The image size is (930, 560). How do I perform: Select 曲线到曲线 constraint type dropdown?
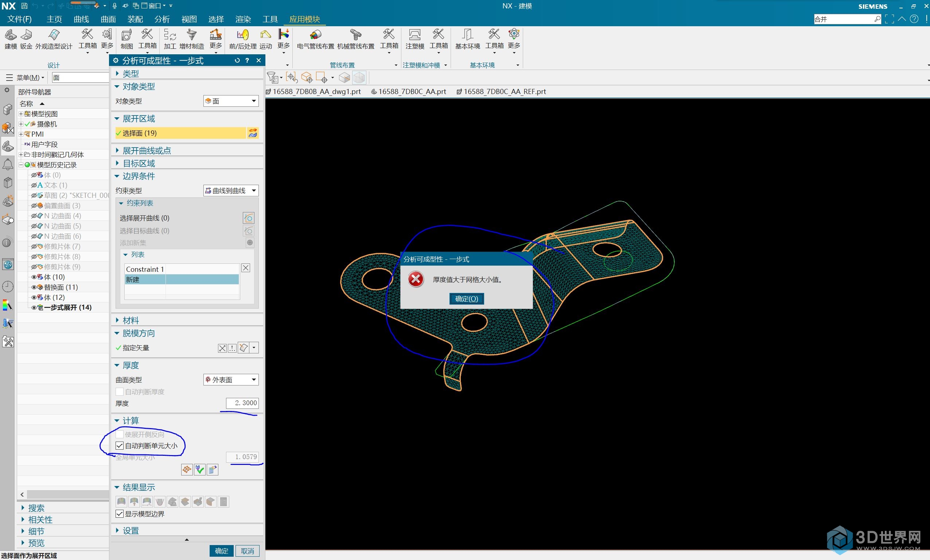point(230,191)
